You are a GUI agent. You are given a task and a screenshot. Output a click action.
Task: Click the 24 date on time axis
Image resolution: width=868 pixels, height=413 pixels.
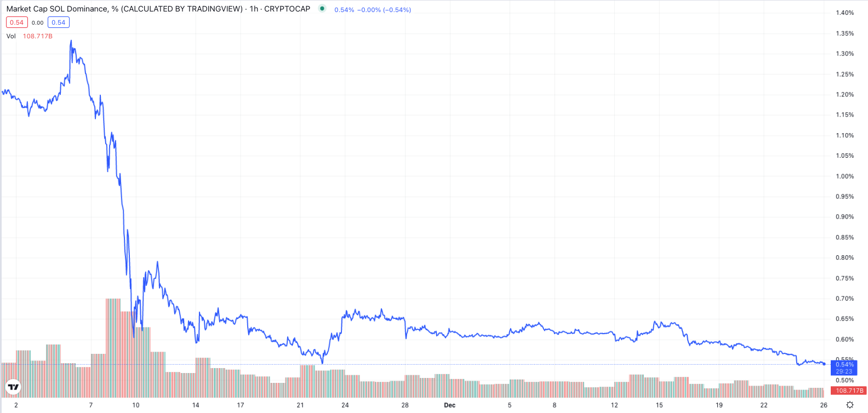(345, 405)
